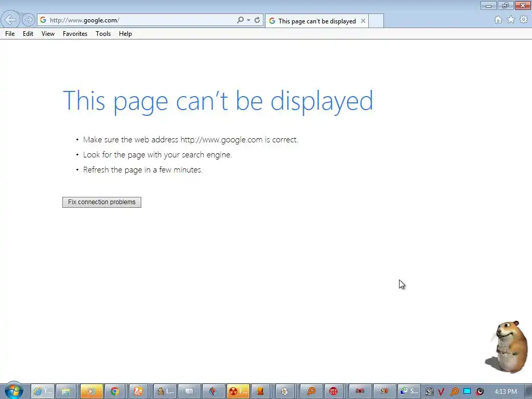
Task: Select the 'This page can't be displayed' tab
Action: coord(316,21)
